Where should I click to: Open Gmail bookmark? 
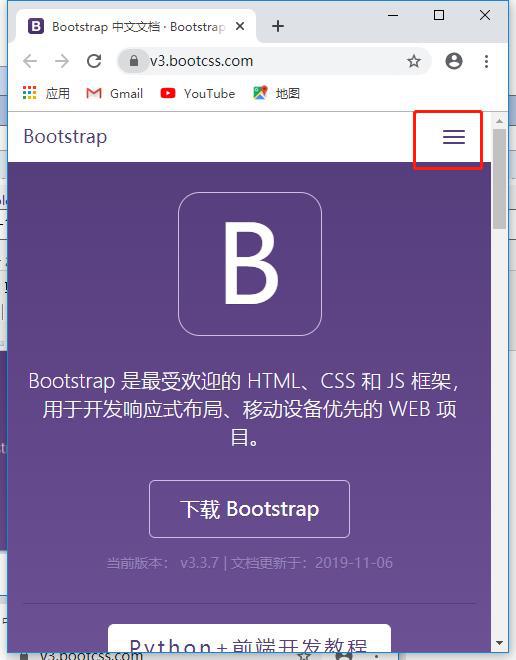pyautogui.click(x=114, y=93)
